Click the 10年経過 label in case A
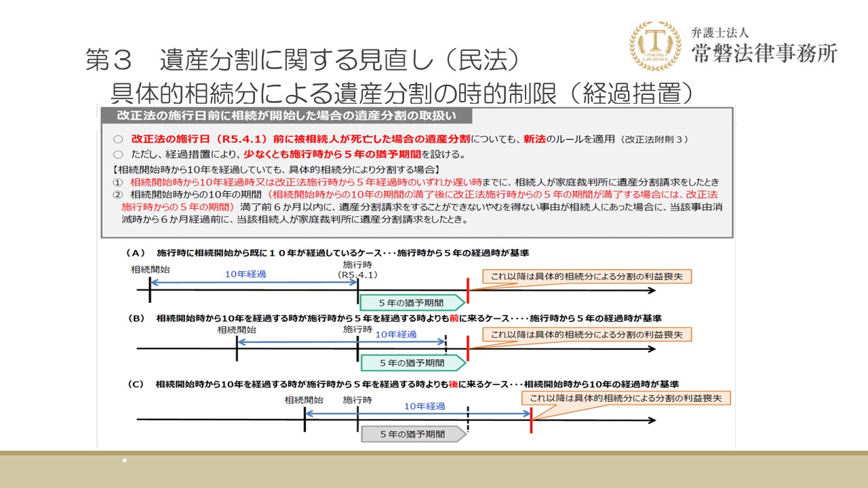Screen dimensions: 868x488 coord(245,274)
